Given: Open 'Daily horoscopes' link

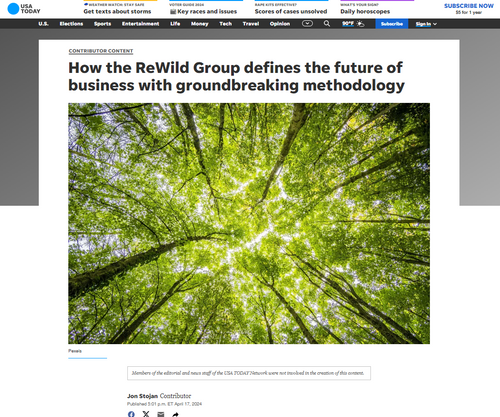Looking at the screenshot, I should click(x=365, y=11).
